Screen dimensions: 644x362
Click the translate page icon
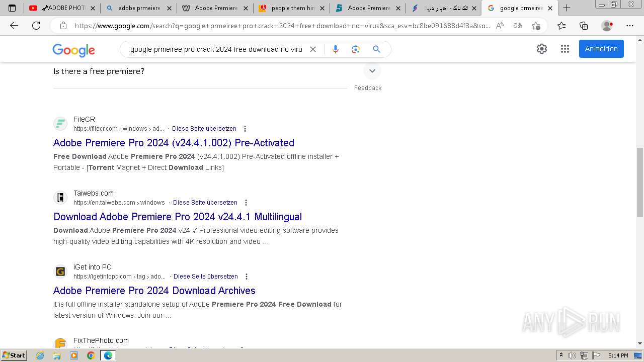pyautogui.click(x=517, y=26)
